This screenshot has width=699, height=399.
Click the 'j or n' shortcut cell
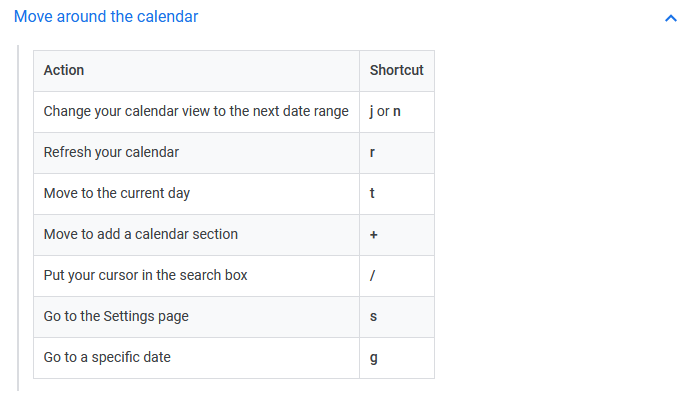[x=397, y=111]
